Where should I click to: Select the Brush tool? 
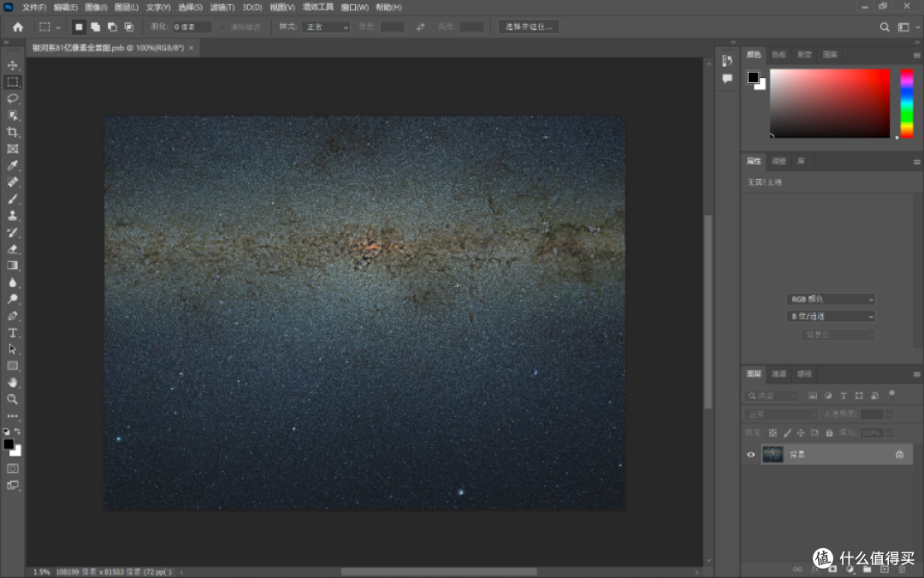[x=12, y=199]
